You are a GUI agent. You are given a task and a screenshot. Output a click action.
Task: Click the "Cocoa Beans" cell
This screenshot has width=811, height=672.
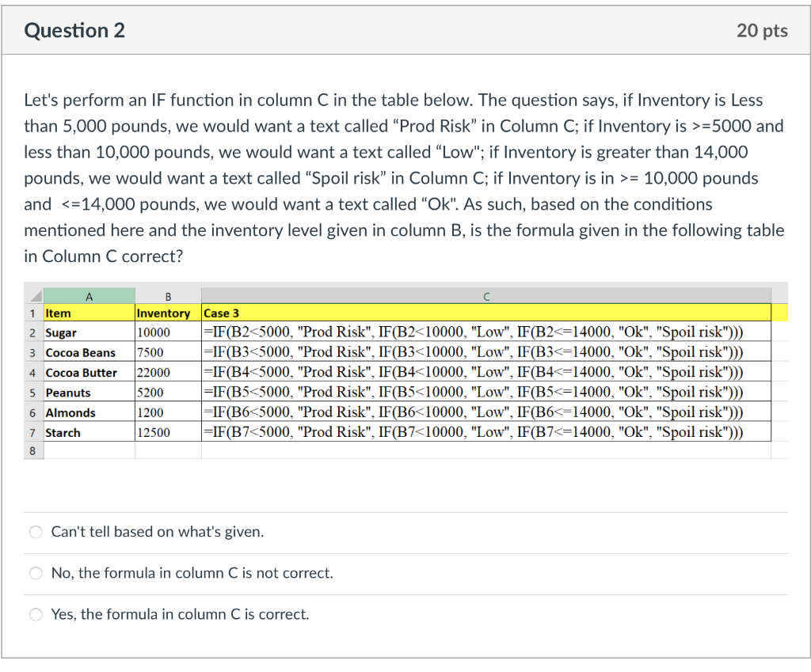pyautogui.click(x=89, y=352)
